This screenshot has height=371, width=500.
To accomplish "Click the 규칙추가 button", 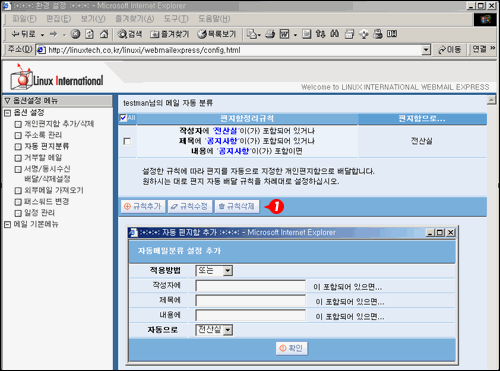I will [x=143, y=206].
